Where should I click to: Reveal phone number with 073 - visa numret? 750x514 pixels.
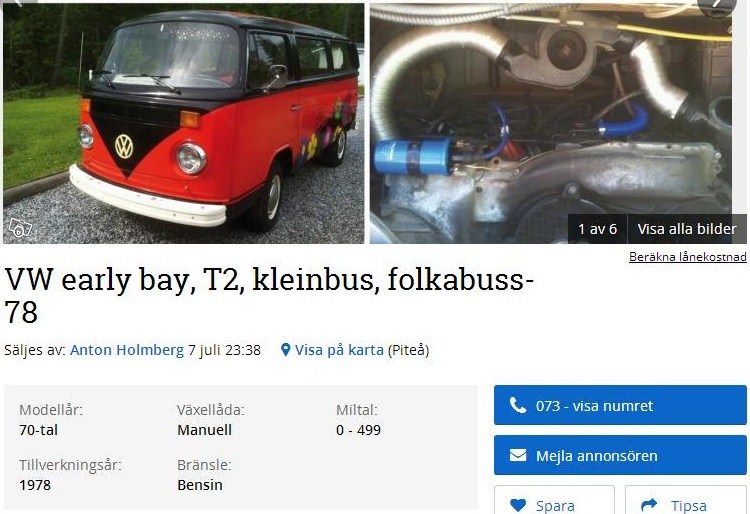click(x=620, y=405)
